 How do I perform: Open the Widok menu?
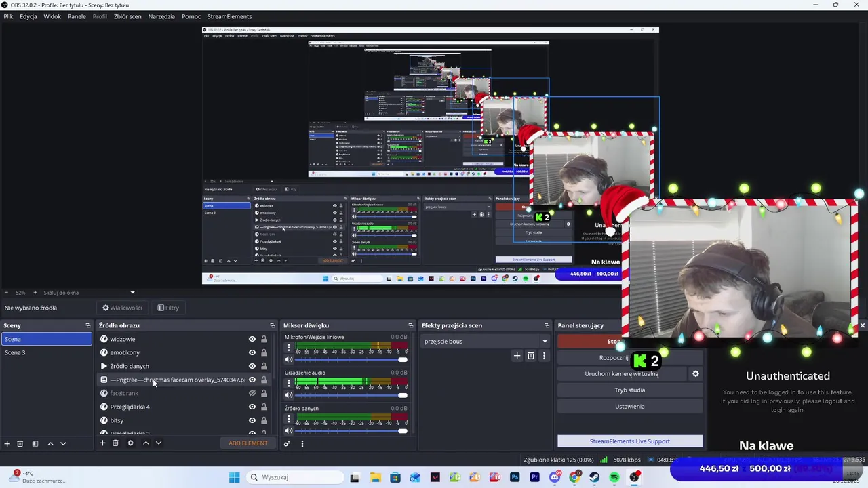pyautogui.click(x=52, y=16)
